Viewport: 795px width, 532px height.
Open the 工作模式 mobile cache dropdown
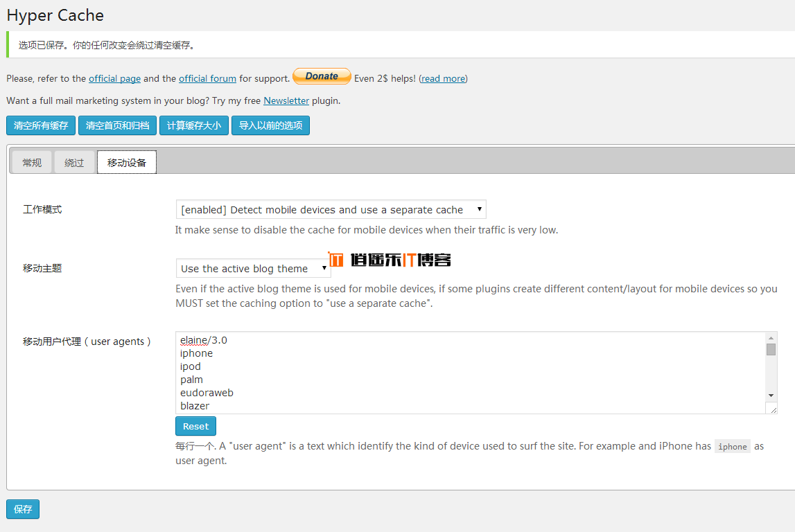click(x=331, y=210)
